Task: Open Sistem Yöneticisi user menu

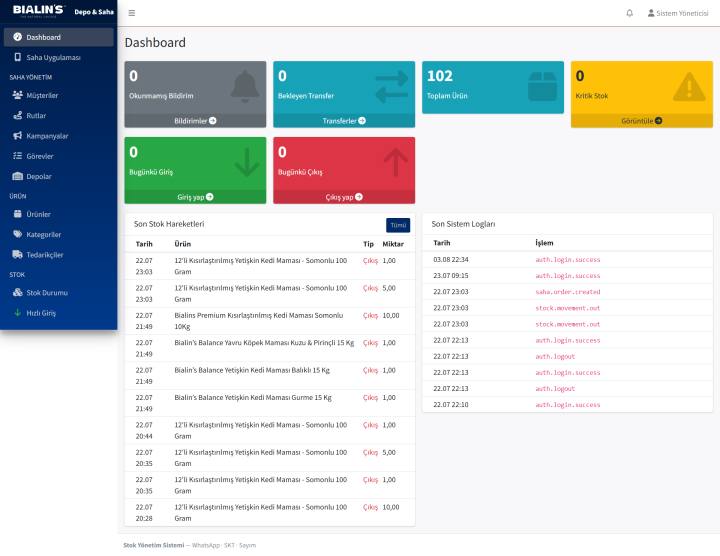Action: [678, 13]
